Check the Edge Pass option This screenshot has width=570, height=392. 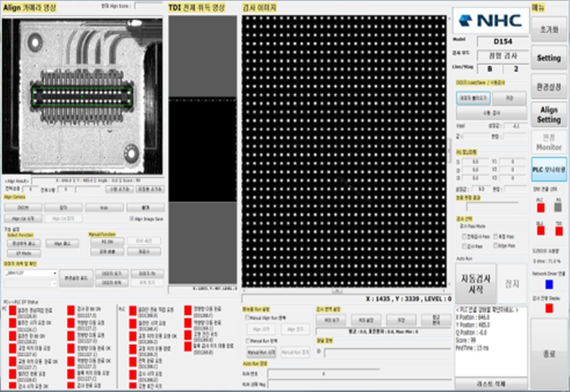tap(497, 244)
